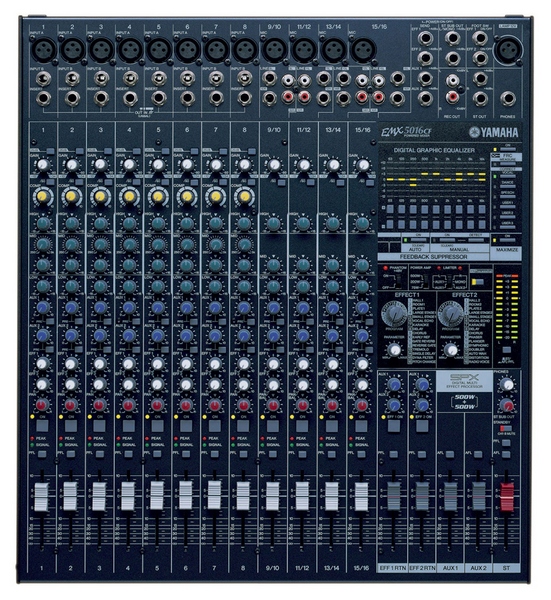
Task: Select the DANCE equalizer preset button
Action: pos(507,187)
